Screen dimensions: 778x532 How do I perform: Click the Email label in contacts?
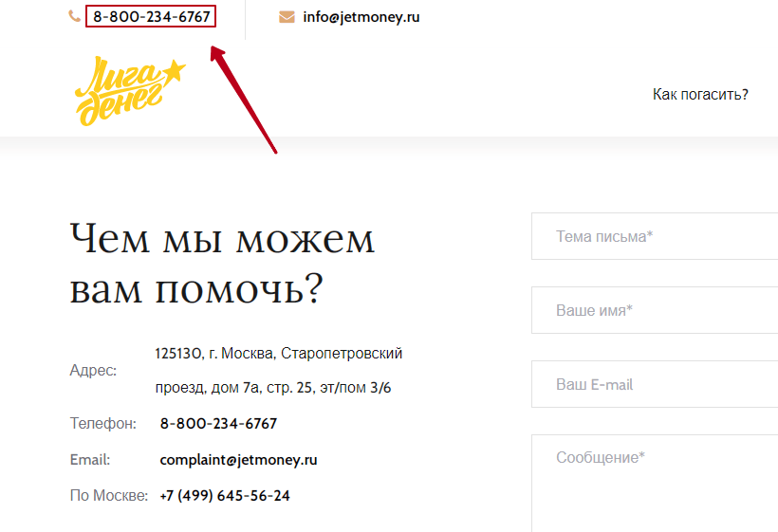pyautogui.click(x=90, y=460)
